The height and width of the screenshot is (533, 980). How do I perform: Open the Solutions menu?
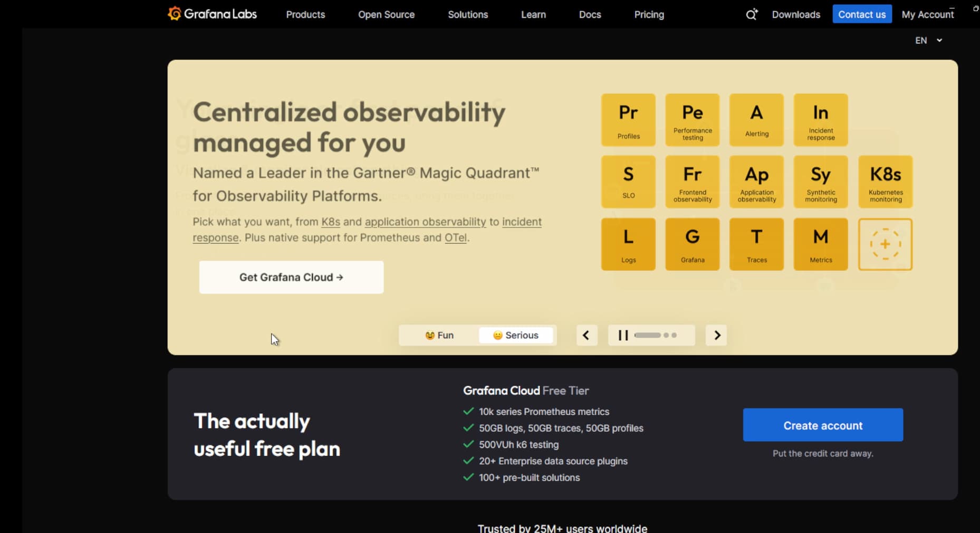point(468,14)
